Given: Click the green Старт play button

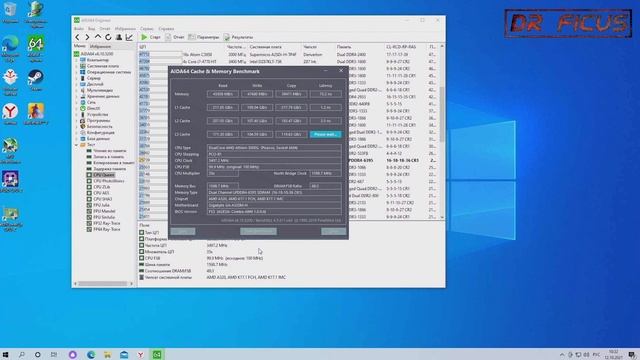Looking at the screenshot, I should click(x=151, y=37).
